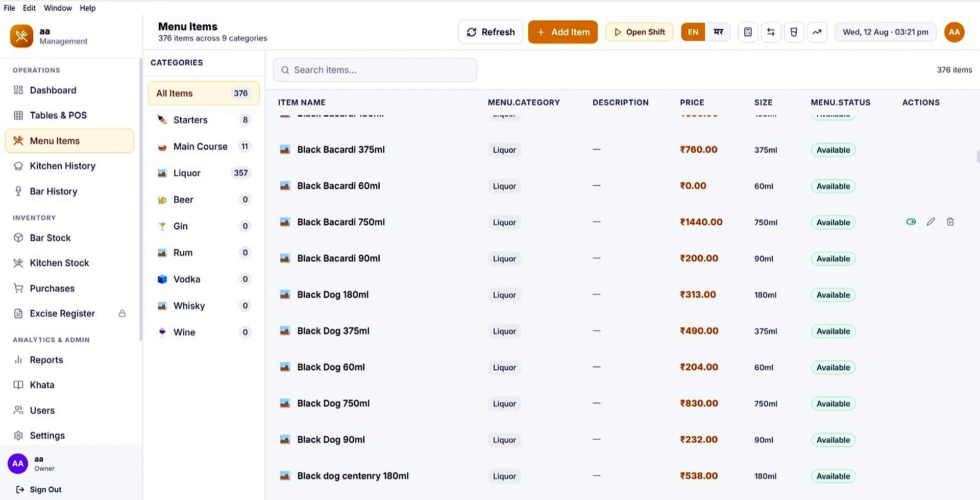Select Beer category
This screenshot has height=500, width=980.
pos(204,199)
